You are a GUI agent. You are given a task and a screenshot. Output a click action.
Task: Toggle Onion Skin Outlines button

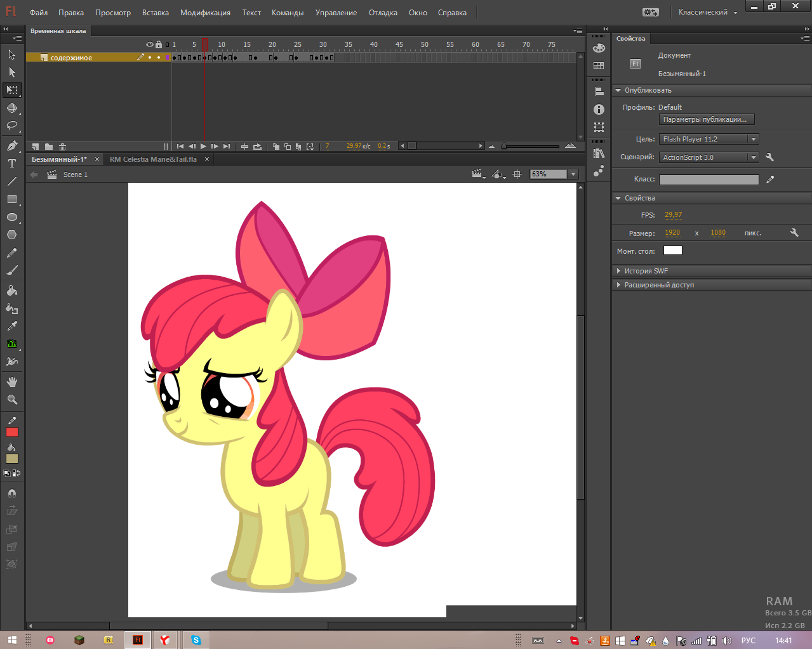[x=287, y=147]
